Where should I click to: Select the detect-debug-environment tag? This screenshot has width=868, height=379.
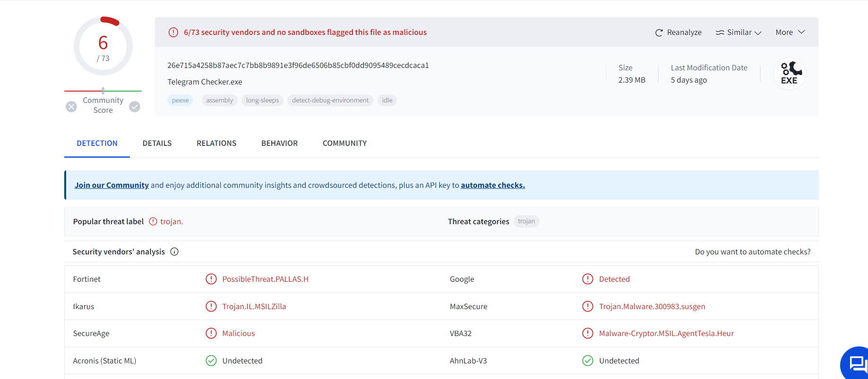[x=330, y=100]
